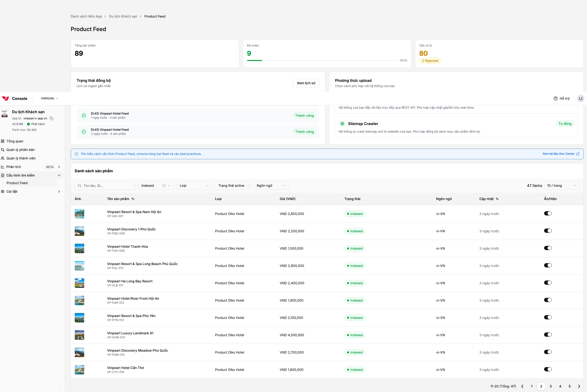Open the Trạng thái active dropdown
The height and width of the screenshot is (392, 587).
click(x=233, y=186)
